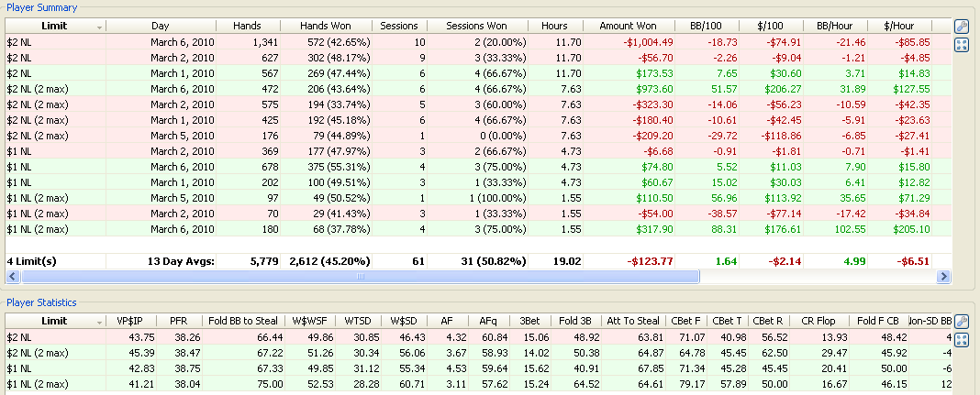Viewport: 980px width, 395px height.
Task: Click the expand grid icon in Player Statistics
Action: tap(962, 340)
